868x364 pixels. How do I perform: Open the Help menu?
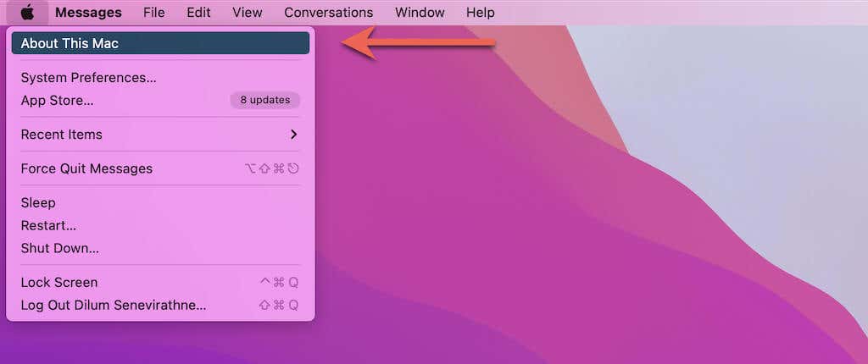(481, 12)
